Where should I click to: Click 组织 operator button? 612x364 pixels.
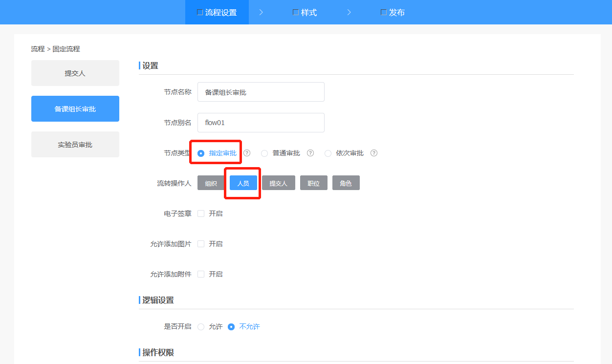[x=211, y=183]
